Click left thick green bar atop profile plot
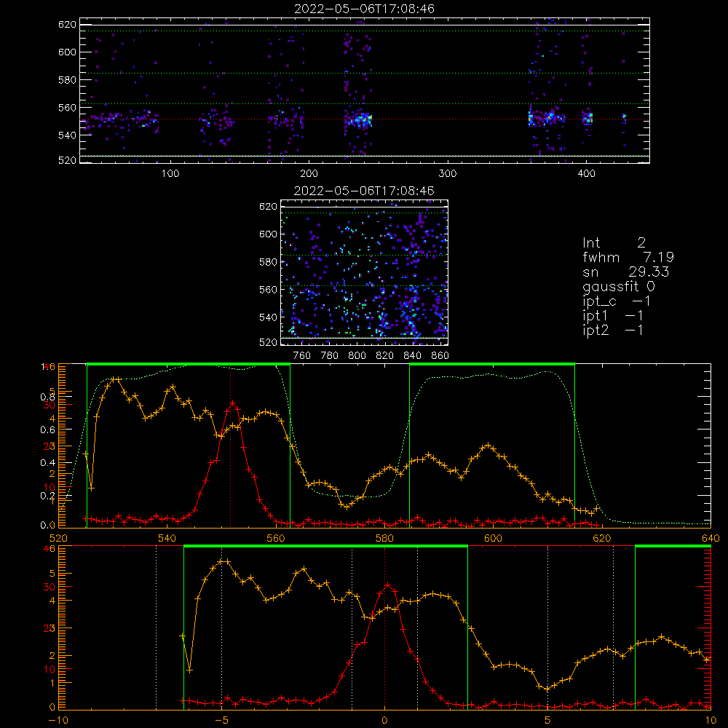Screen dimensions: 728x728 pyautogui.click(x=189, y=365)
